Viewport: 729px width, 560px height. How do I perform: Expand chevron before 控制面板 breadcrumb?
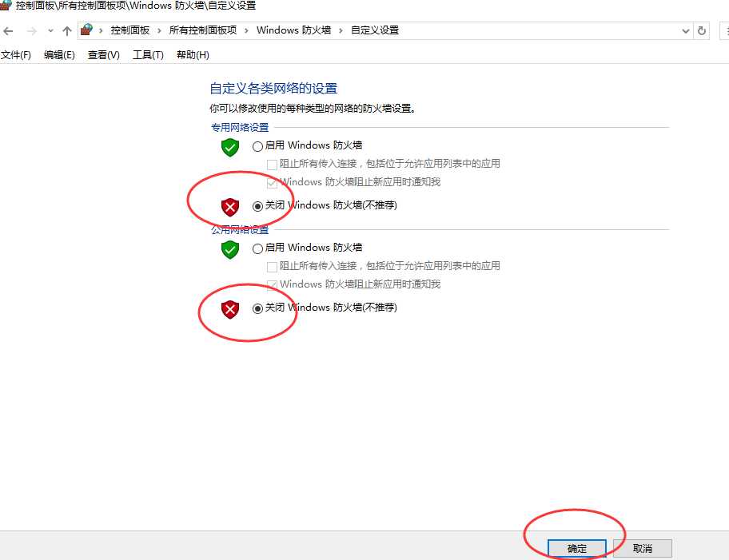tap(101, 30)
